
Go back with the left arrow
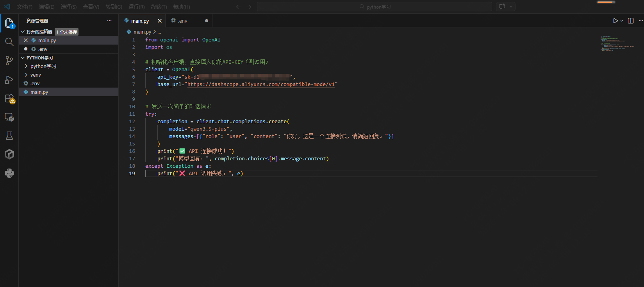(x=239, y=7)
